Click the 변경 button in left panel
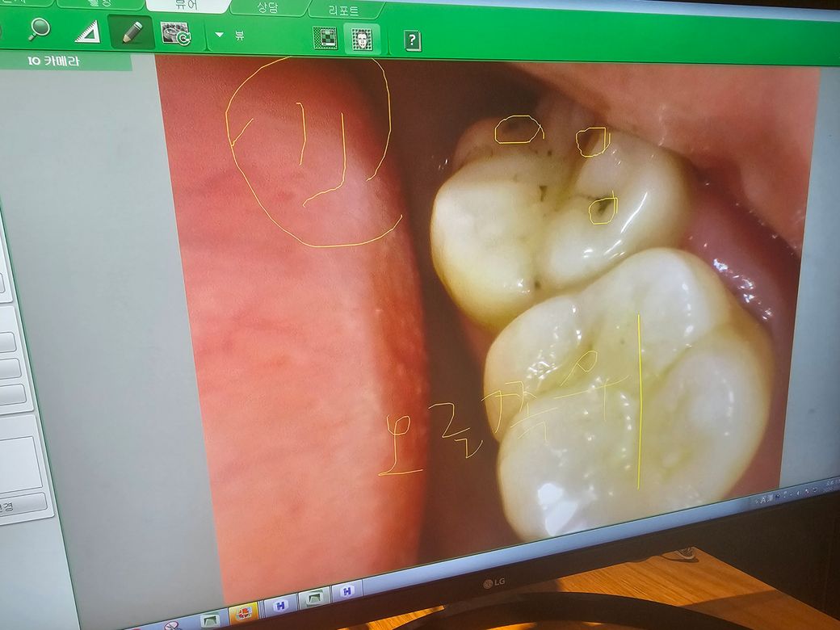 point(18,507)
